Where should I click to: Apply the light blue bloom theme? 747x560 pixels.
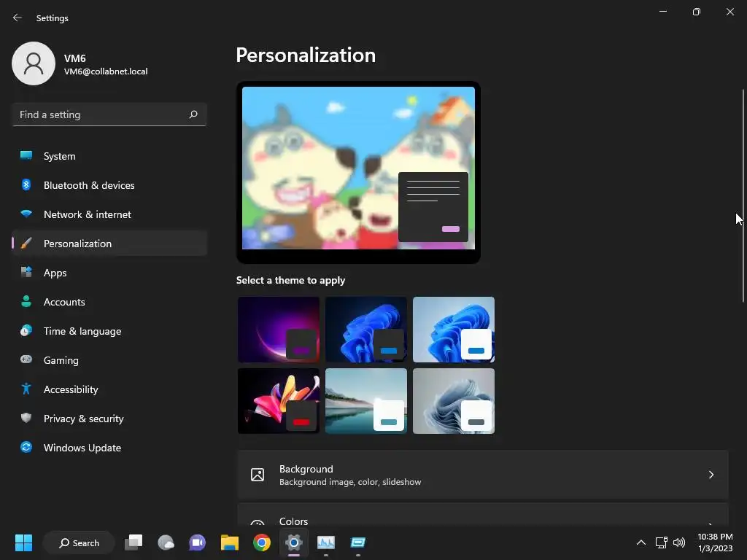pyautogui.click(x=454, y=330)
